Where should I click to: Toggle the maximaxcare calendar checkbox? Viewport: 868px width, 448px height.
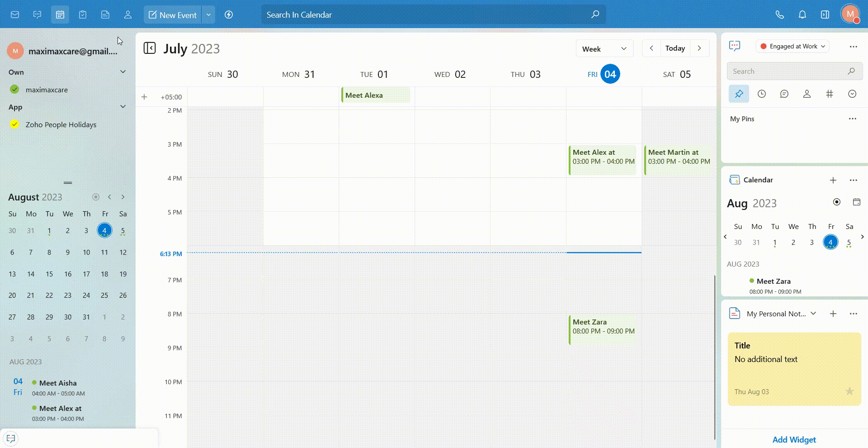pyautogui.click(x=14, y=89)
